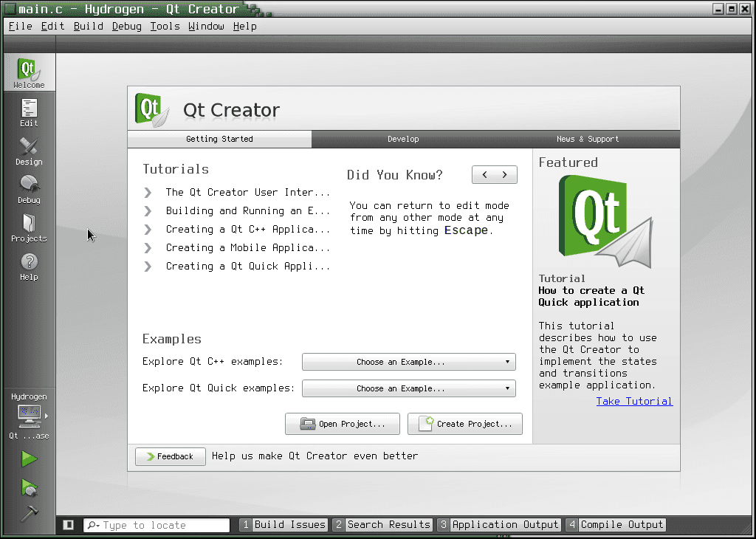Expand target selector arrow next to Hydrogen
The width and height of the screenshot is (756, 539).
pyautogui.click(x=47, y=416)
